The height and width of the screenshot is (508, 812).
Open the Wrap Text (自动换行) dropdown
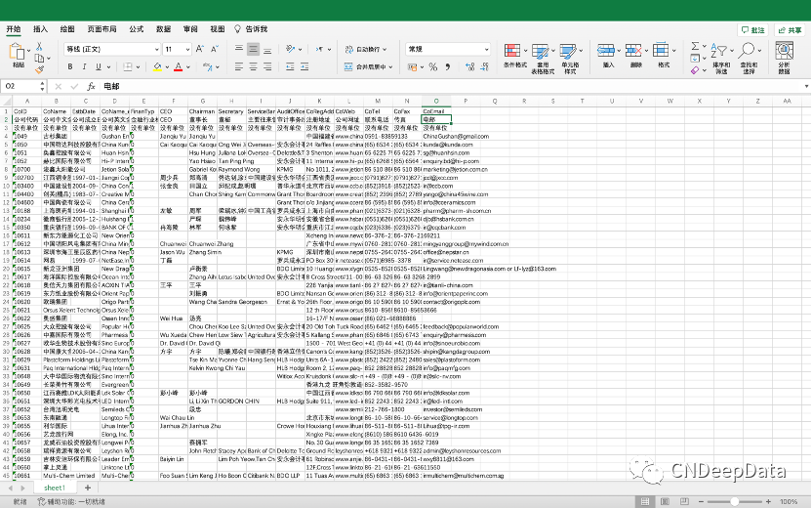point(384,49)
